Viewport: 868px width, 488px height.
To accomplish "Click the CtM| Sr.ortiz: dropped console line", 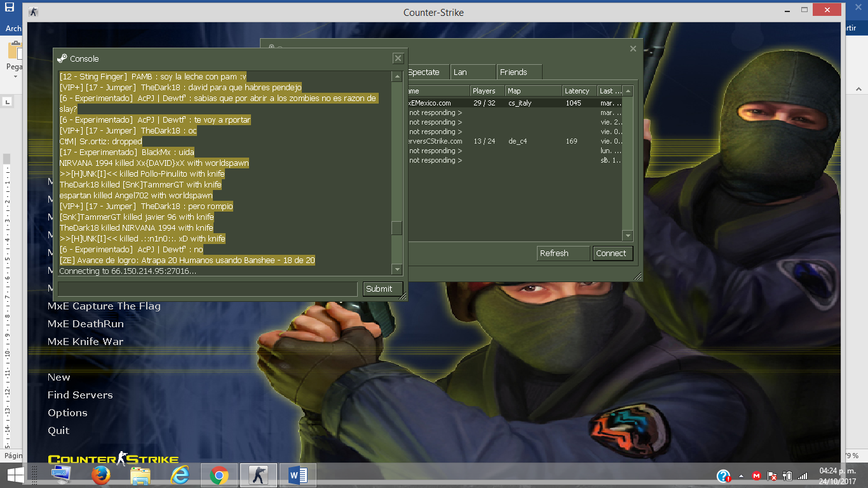I will coord(100,141).
